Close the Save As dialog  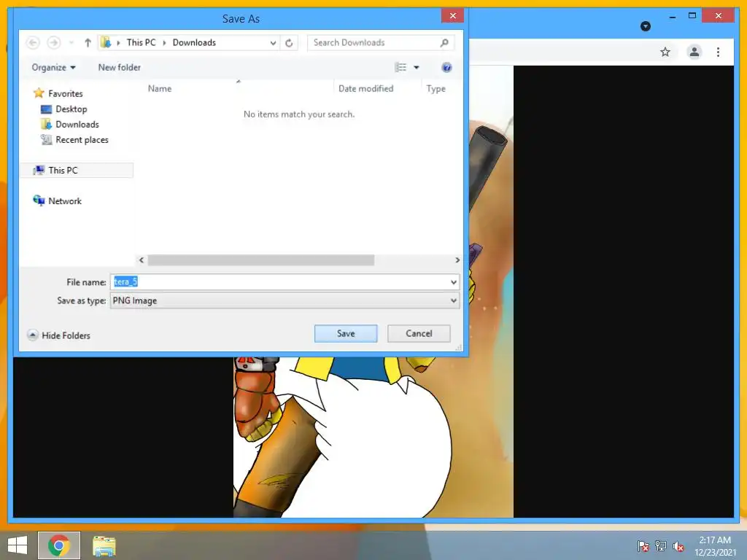[452, 16]
